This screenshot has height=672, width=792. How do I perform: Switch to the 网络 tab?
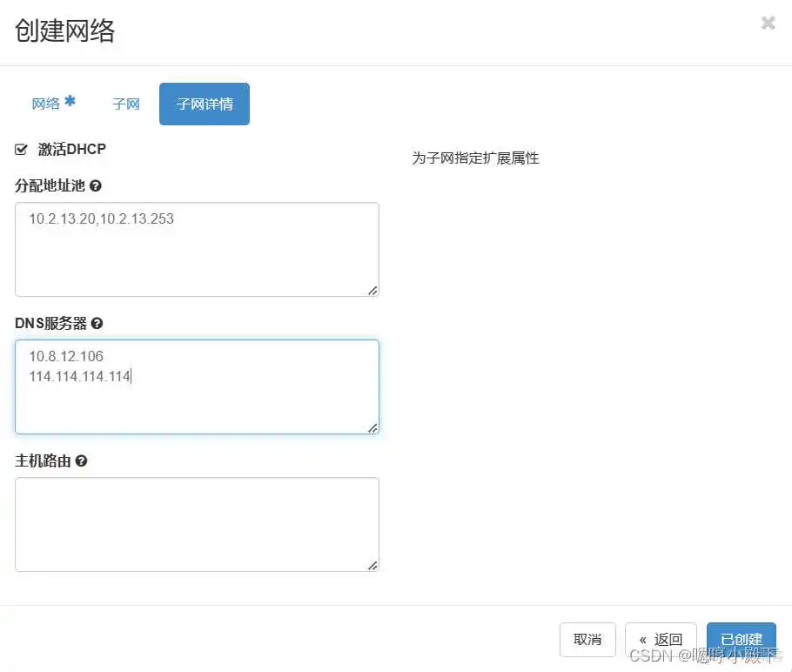point(46,103)
